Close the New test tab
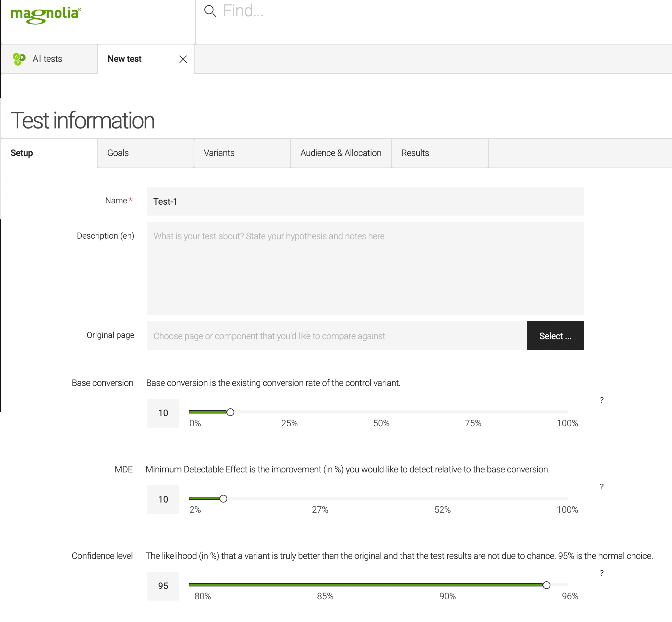672x622 pixels. click(183, 59)
